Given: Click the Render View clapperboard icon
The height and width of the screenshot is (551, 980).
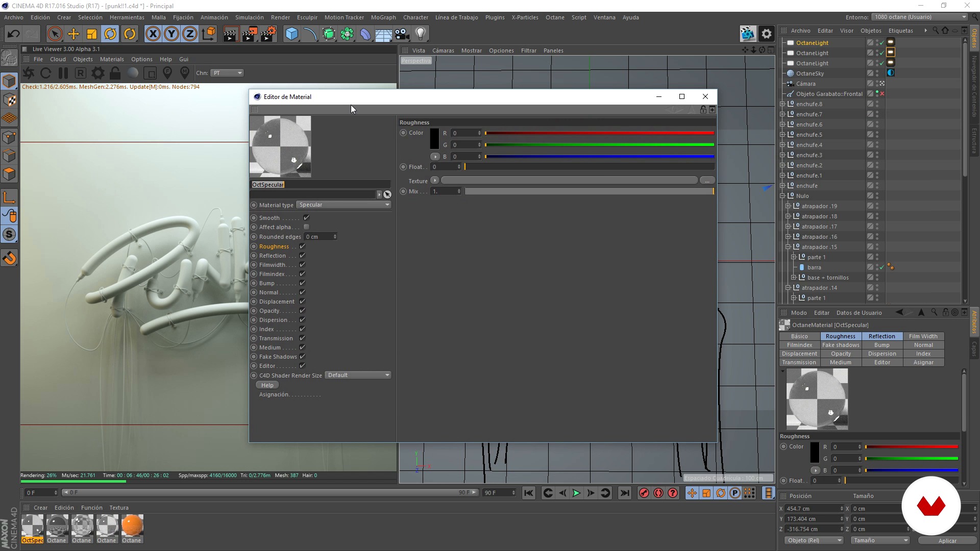Looking at the screenshot, I should (230, 34).
